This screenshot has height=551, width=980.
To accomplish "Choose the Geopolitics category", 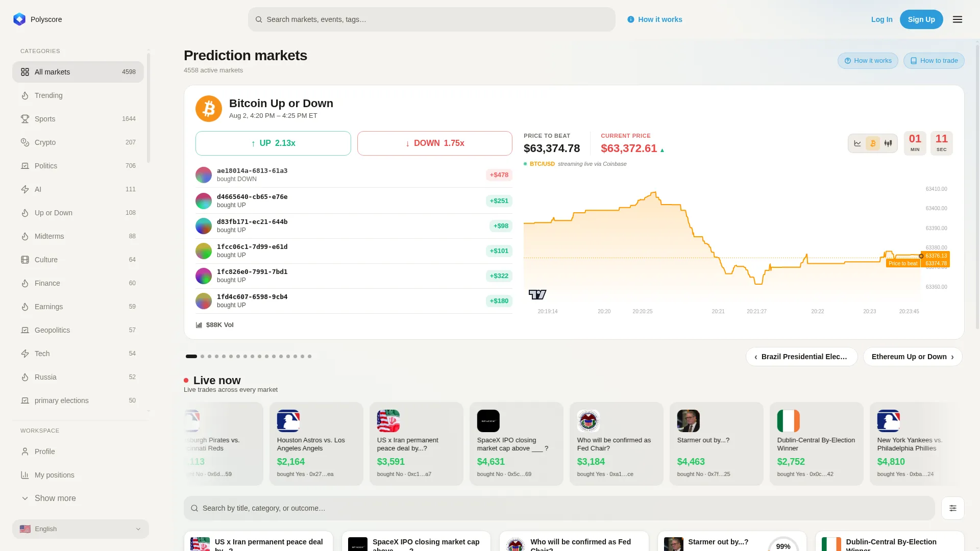I will [78, 330].
